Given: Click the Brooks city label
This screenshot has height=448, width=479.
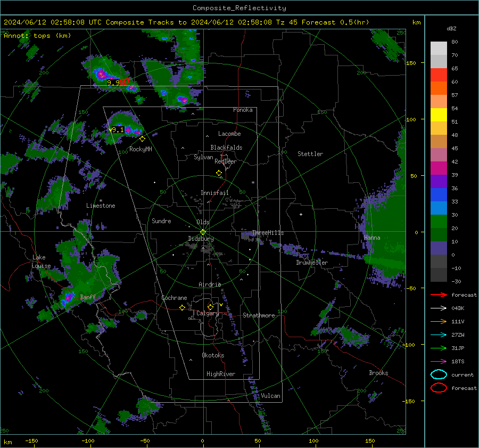Looking at the screenshot, I should [378, 373].
